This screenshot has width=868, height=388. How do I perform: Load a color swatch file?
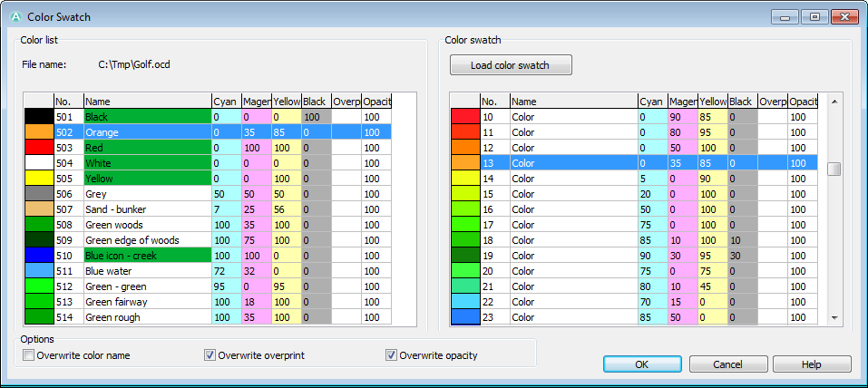(x=511, y=65)
